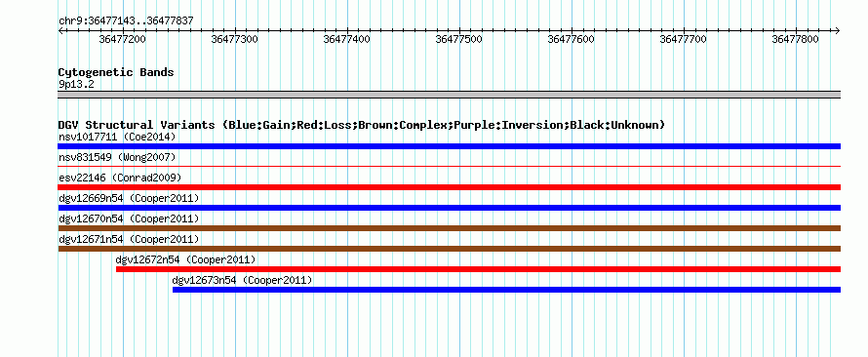Click ruler tick label 36477200
The image size is (868, 357).
pyautogui.click(x=123, y=40)
